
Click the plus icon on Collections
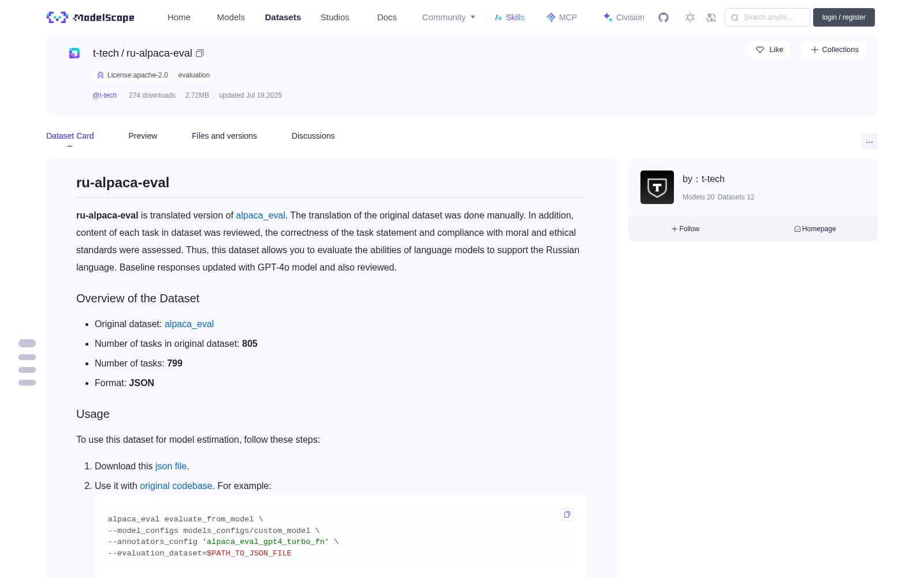pyautogui.click(x=815, y=50)
